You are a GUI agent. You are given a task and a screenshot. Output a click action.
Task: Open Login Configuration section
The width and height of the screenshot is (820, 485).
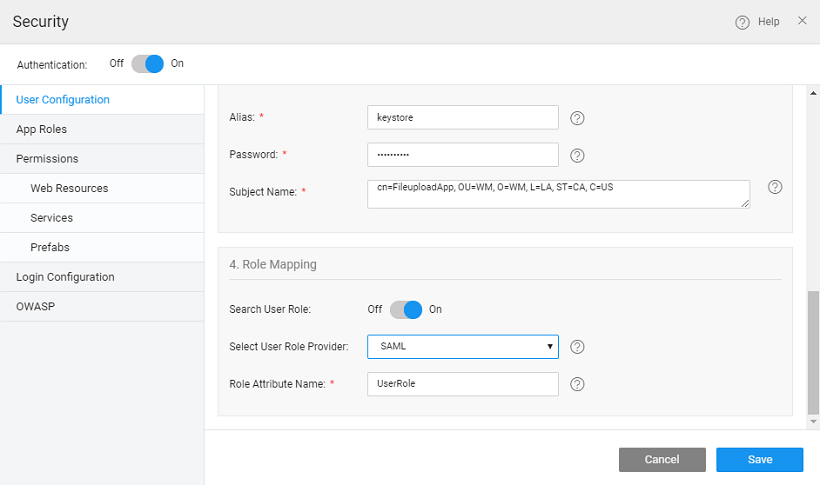click(x=65, y=277)
